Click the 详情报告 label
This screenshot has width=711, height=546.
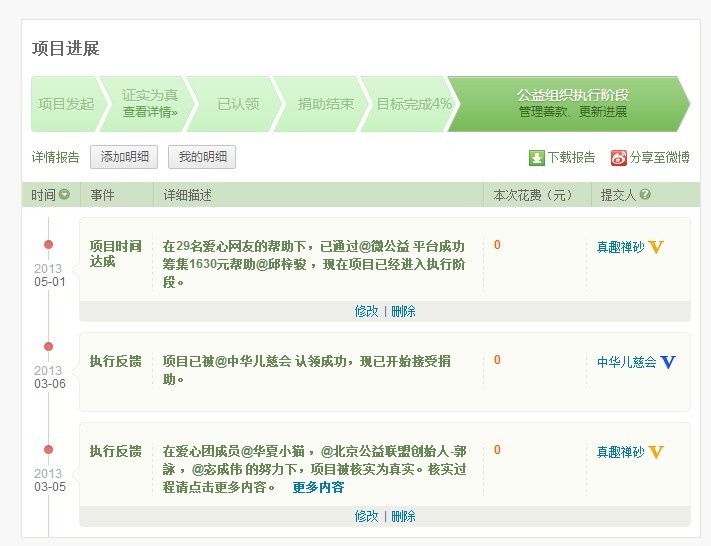tap(55, 157)
